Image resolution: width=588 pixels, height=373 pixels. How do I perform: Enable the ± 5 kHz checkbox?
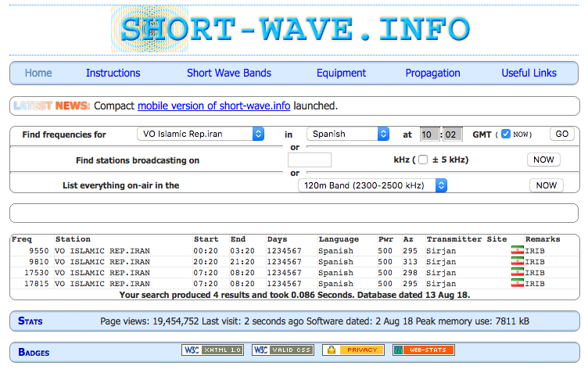pos(423,160)
